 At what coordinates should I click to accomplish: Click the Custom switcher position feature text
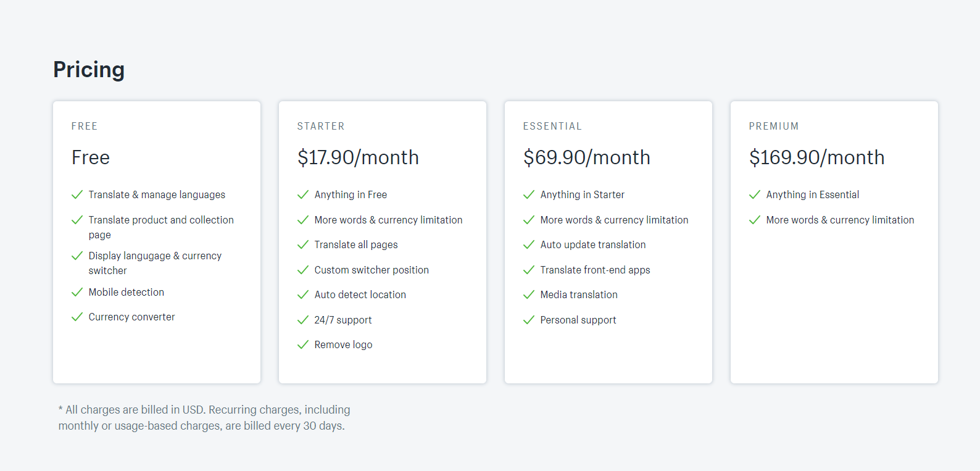pyautogui.click(x=372, y=270)
